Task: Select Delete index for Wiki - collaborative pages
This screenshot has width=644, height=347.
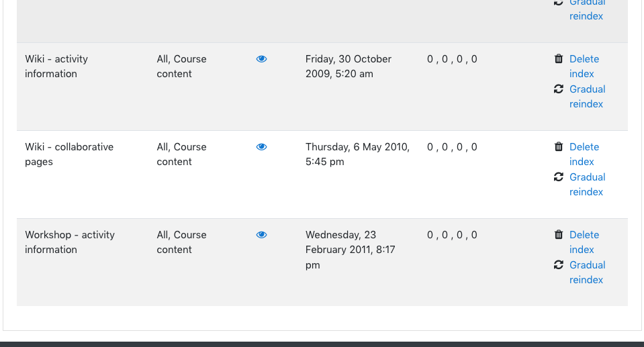Action: [x=584, y=154]
